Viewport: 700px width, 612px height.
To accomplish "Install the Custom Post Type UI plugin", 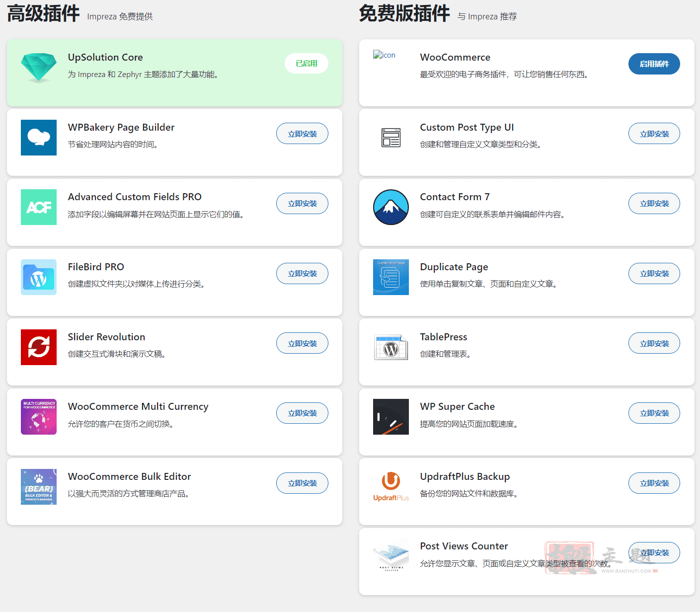I will (654, 134).
